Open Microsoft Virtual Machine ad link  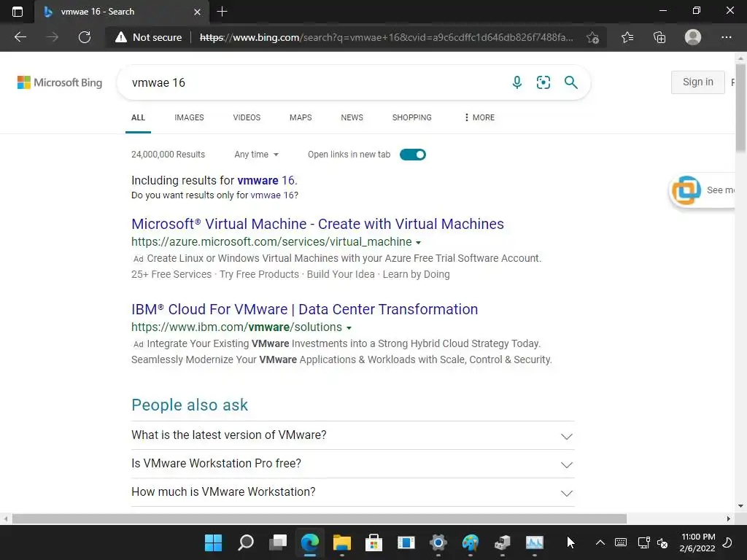318,224
